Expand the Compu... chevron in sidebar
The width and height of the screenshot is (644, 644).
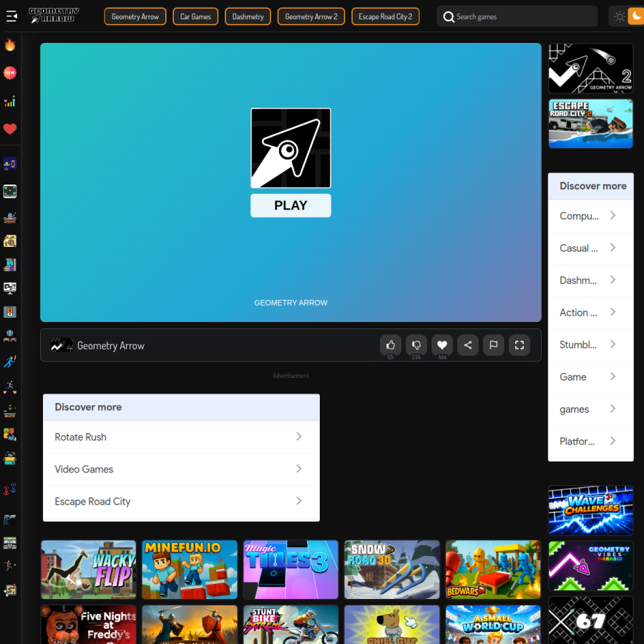click(x=613, y=215)
